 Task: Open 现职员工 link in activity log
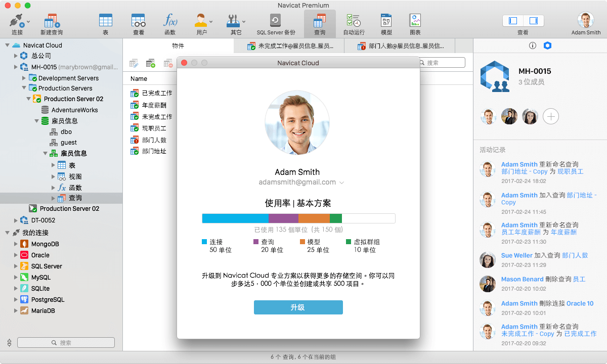571,172
